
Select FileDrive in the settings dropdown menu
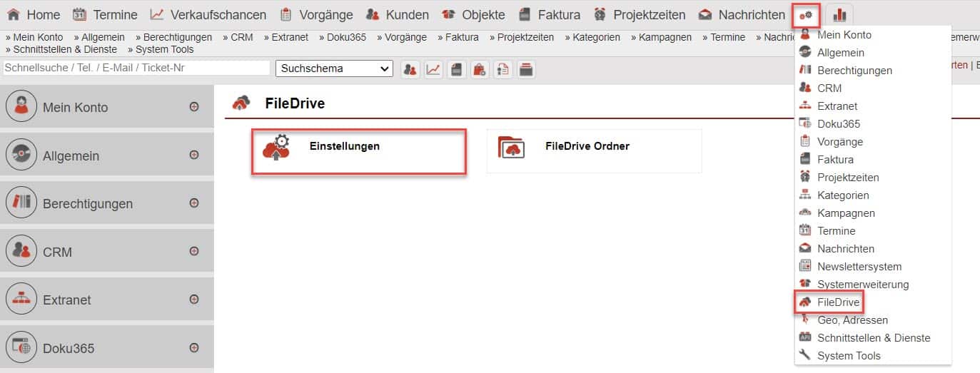(838, 302)
